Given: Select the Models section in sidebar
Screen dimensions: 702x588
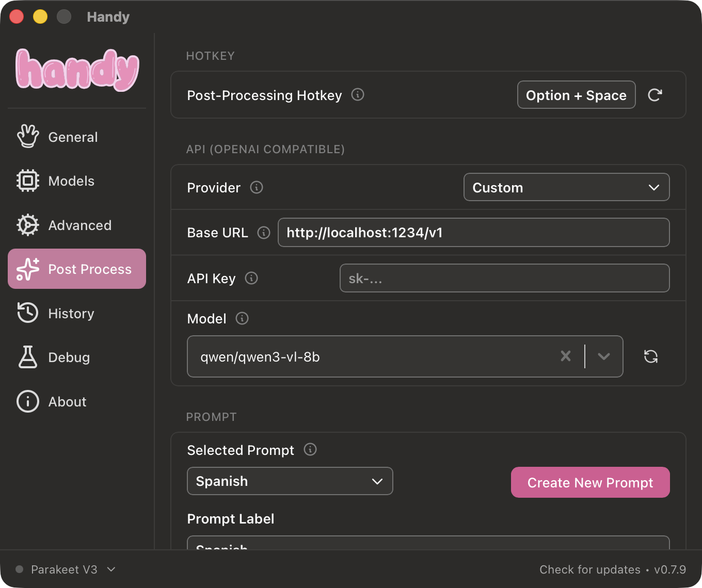Looking at the screenshot, I should 71,181.
